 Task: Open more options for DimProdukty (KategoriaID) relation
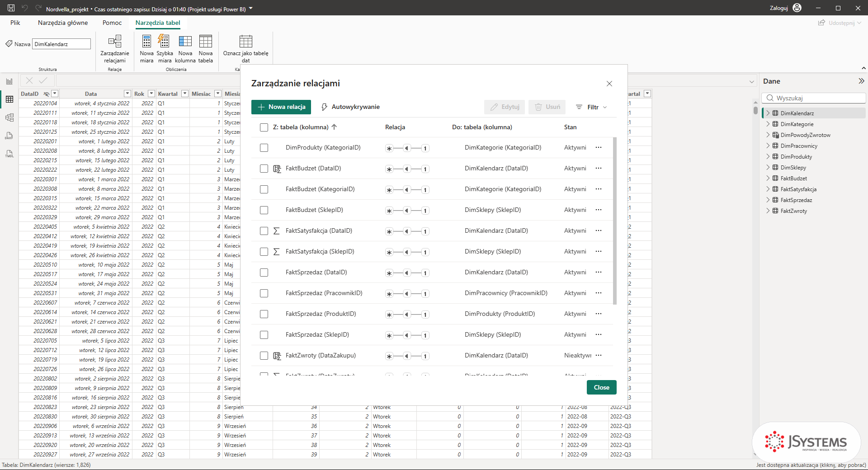[x=599, y=147]
